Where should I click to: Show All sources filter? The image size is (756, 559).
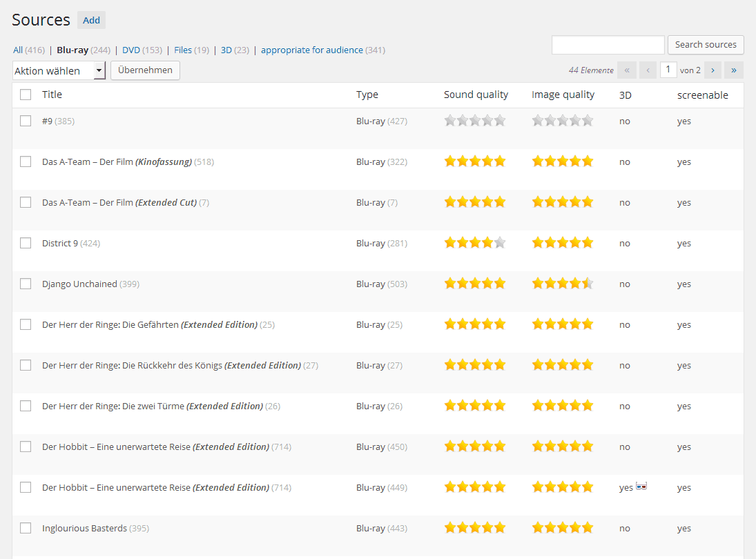pyautogui.click(x=18, y=50)
